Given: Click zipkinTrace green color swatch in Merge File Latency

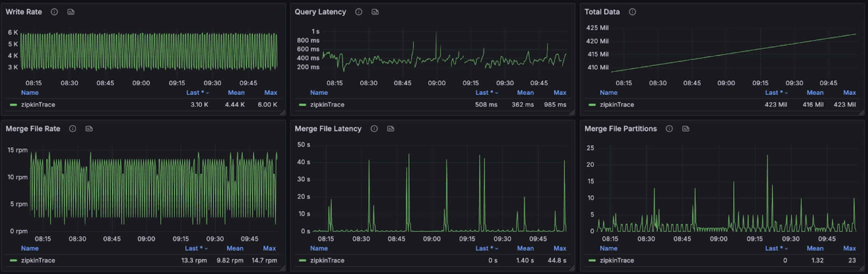Looking at the screenshot, I should [x=302, y=260].
